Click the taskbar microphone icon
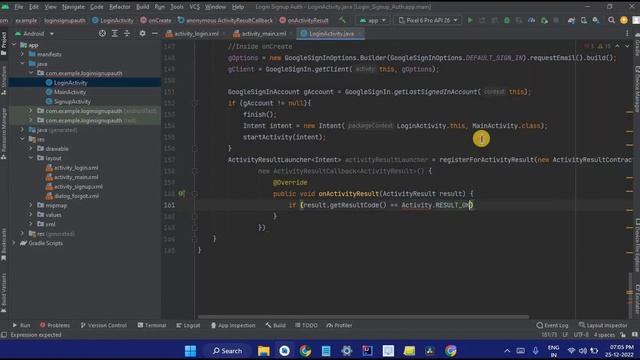Viewport: 640px width, 360px height. click(536, 351)
